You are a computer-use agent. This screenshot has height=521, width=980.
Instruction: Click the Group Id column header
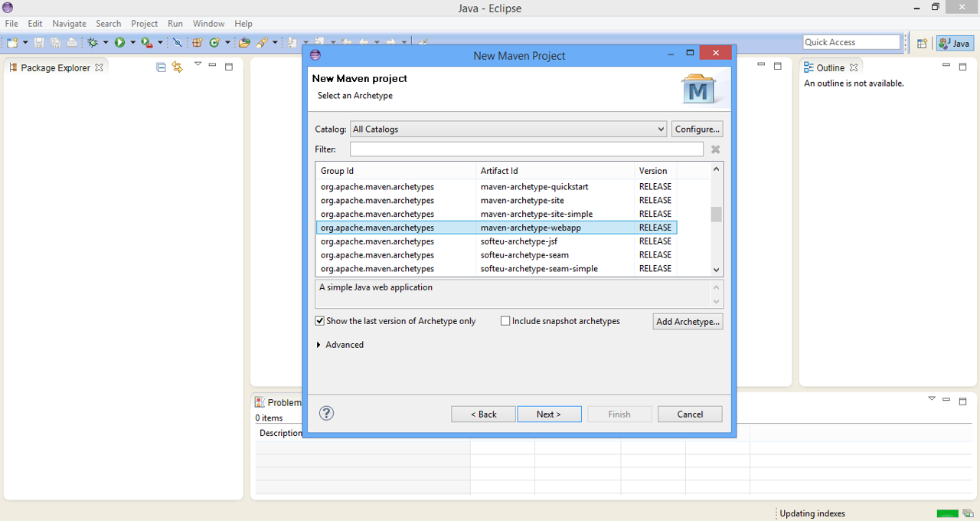click(x=396, y=171)
